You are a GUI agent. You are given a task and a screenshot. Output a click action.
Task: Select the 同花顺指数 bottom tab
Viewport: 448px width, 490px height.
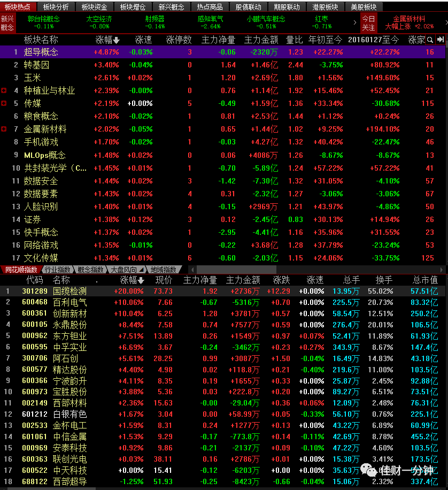[x=21, y=270]
